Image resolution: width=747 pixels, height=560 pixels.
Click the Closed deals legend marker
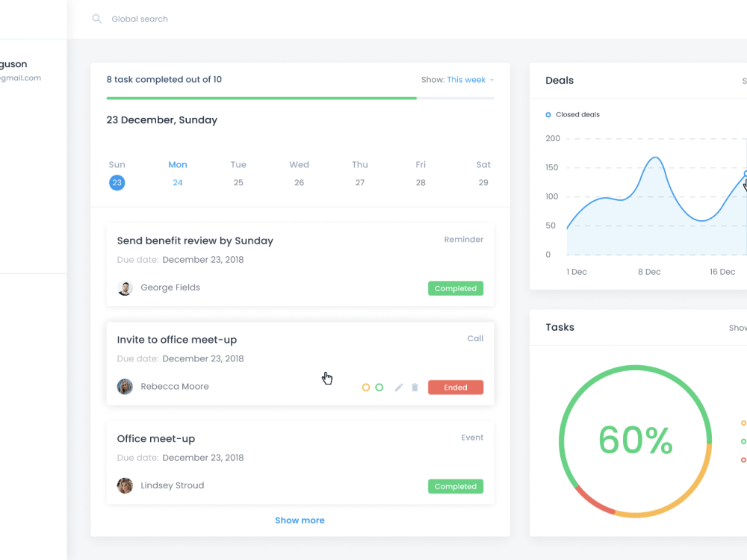click(548, 115)
